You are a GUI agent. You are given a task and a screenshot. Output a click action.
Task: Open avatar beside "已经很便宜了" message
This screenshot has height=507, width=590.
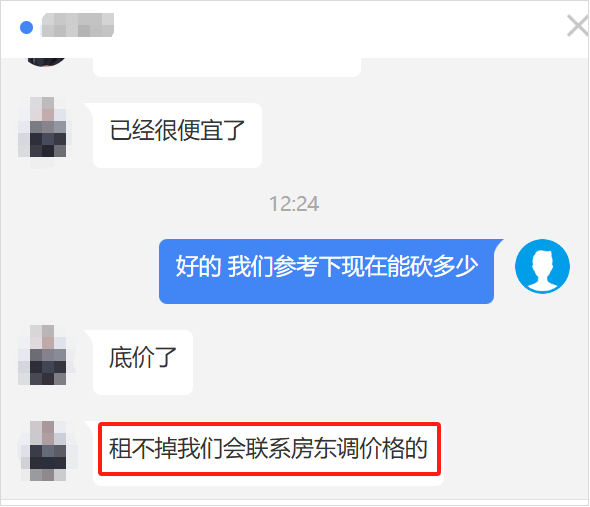(x=42, y=127)
